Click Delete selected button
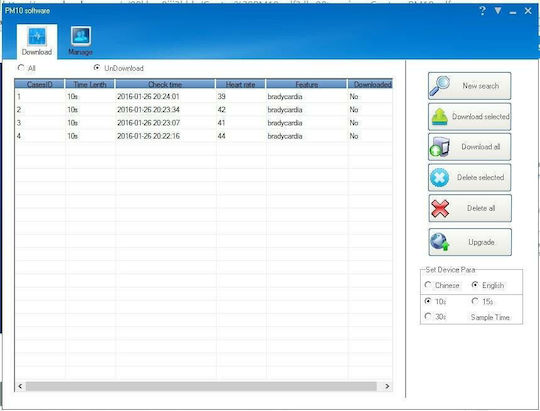This screenshot has height=411, width=540. [x=469, y=177]
